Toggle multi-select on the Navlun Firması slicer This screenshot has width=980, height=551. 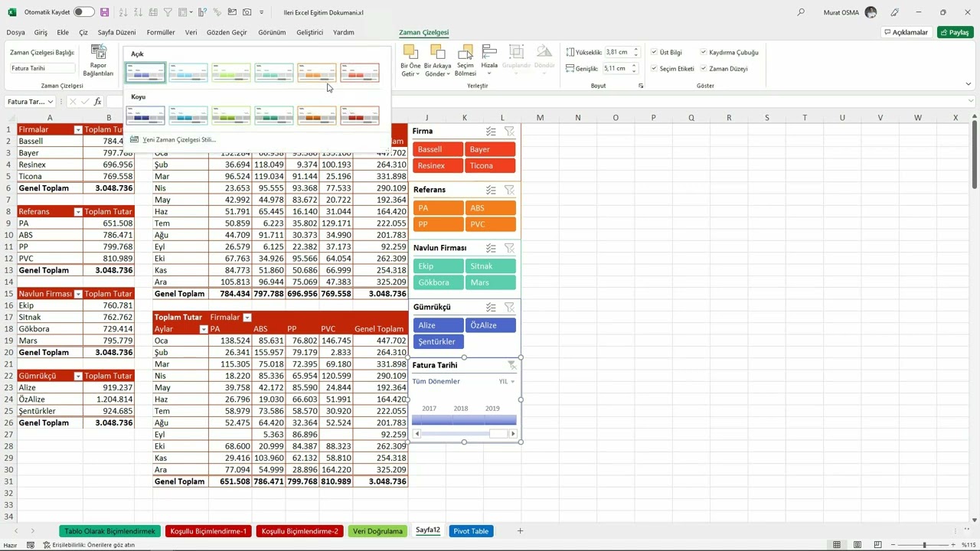coord(491,248)
